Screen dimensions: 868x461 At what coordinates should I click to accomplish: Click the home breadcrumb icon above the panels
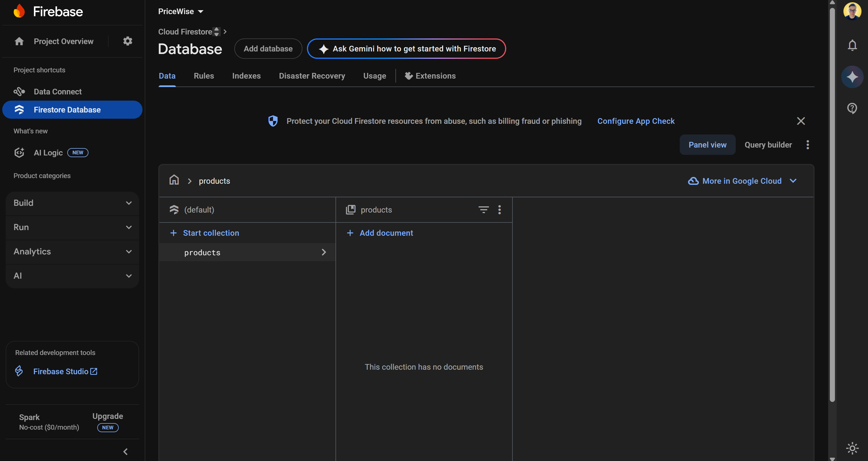pos(174,180)
